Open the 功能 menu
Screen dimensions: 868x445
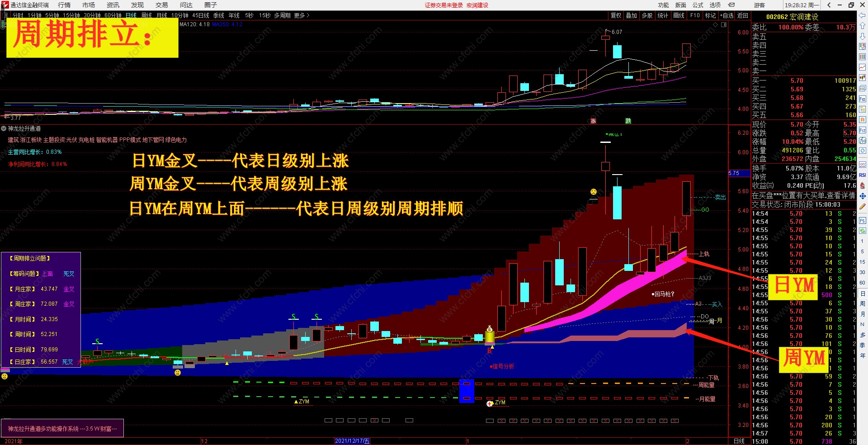tap(664, 5)
